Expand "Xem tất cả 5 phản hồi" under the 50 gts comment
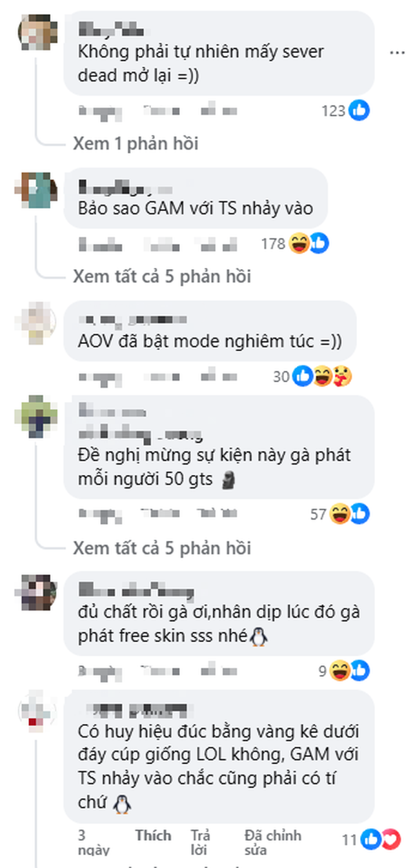 coord(162,549)
